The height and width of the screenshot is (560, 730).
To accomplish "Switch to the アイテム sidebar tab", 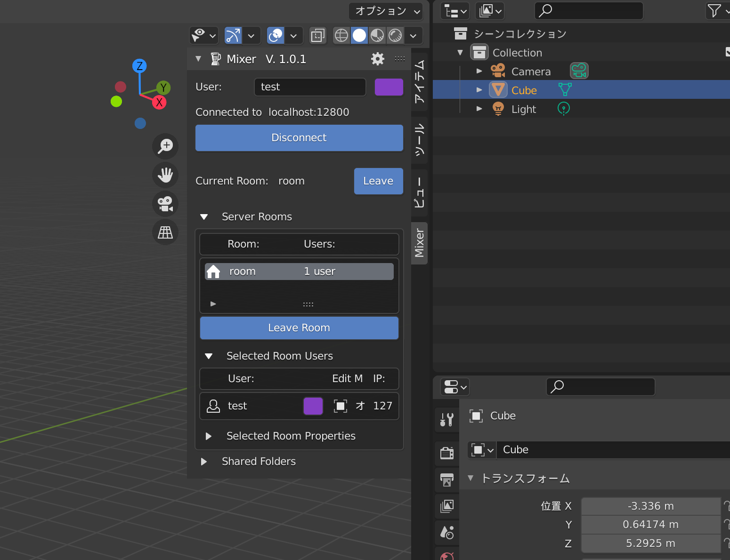I will point(419,81).
